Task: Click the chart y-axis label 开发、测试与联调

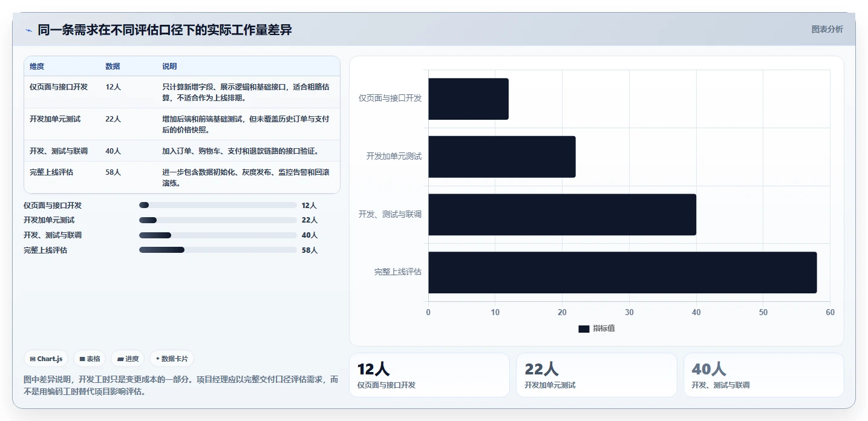Action: [x=390, y=215]
